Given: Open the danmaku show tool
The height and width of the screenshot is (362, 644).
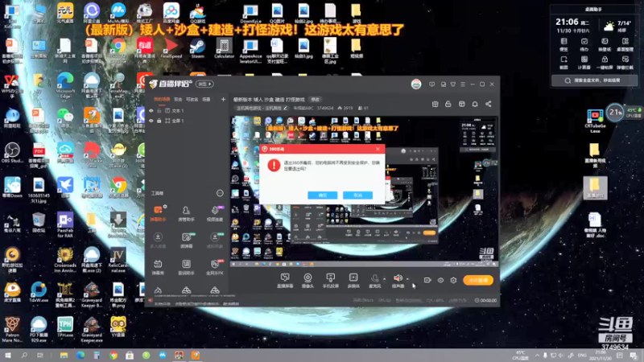Looking at the screenshot, I should [158, 267].
